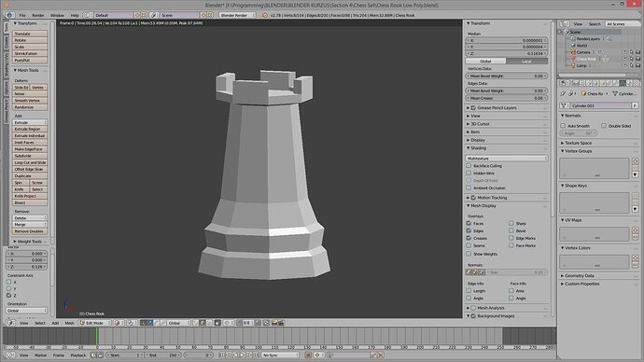This screenshot has width=644, height=362.
Task: Select the translate manipulator arrow icon
Action: [x=150, y=323]
